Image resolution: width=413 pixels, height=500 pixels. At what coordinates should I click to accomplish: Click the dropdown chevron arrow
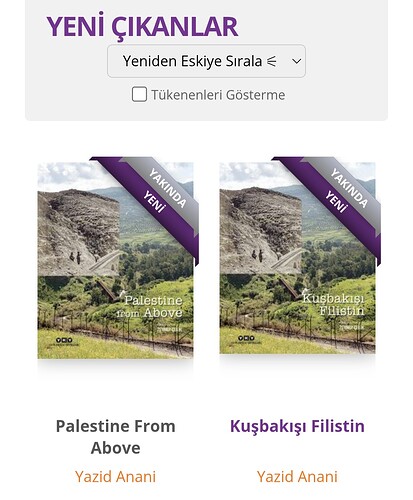click(x=296, y=61)
